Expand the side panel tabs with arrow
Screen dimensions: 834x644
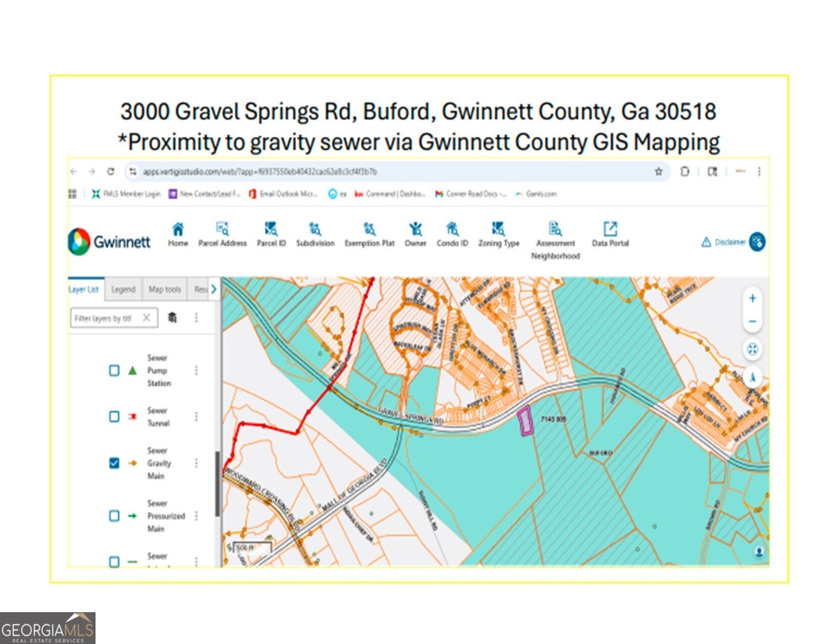[214, 289]
